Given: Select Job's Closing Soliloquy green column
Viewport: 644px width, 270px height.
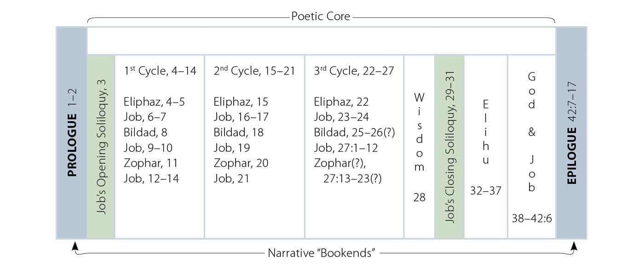Looking at the screenshot, I should pyautogui.click(x=449, y=147).
